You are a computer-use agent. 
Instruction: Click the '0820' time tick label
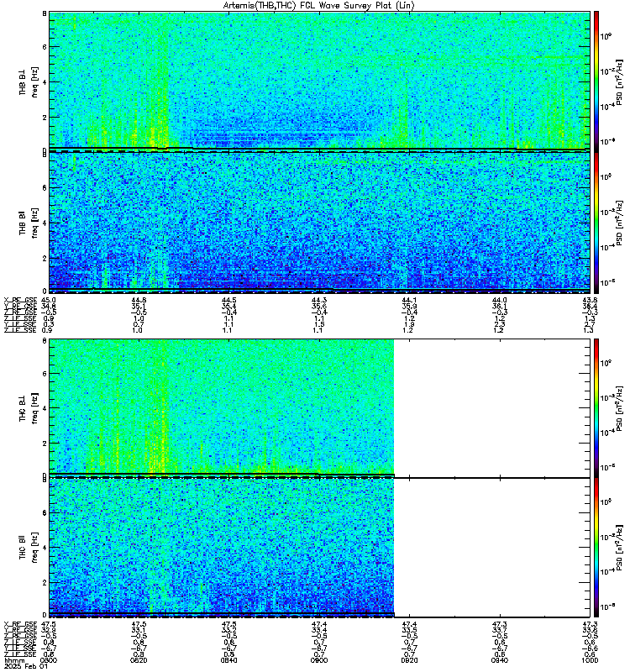coord(139,660)
